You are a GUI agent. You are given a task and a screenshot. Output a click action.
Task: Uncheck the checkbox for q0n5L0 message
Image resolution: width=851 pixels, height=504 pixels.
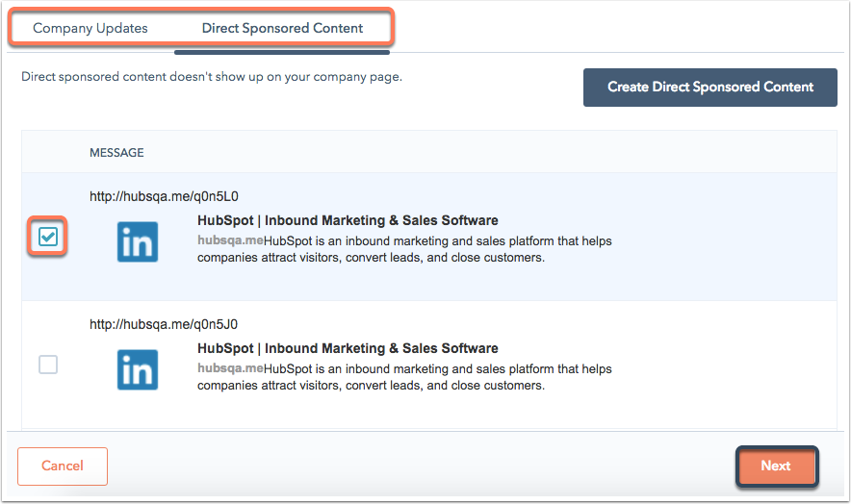click(48, 237)
